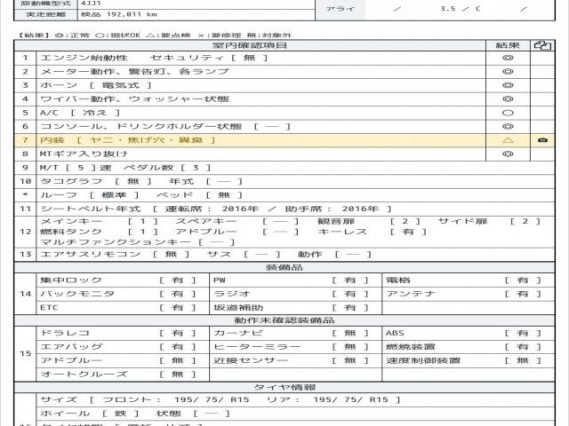Screen dimensions: 569x426
Task: Click the camera icon in the 内装 row
Action: tap(543, 140)
